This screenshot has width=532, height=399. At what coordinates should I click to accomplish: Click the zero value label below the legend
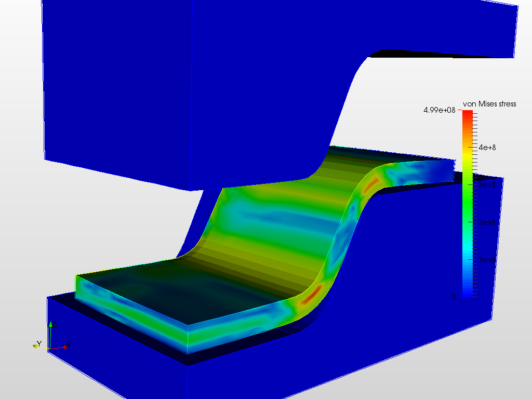point(453,296)
